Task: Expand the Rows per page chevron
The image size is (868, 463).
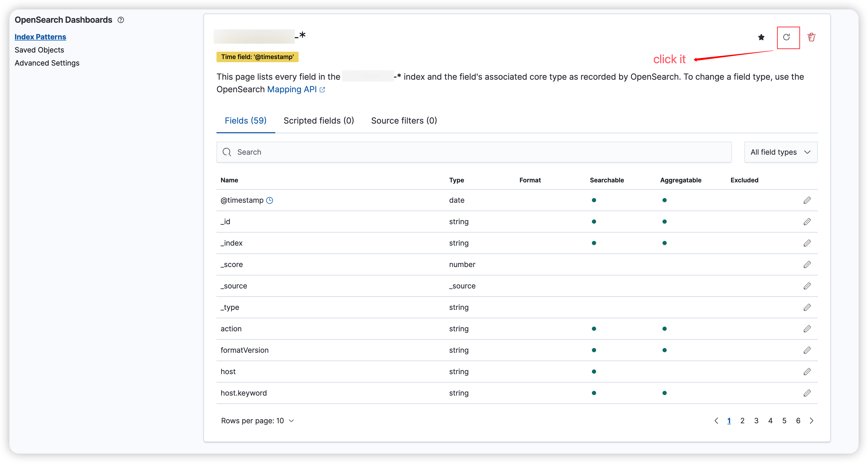Action: [x=291, y=421]
